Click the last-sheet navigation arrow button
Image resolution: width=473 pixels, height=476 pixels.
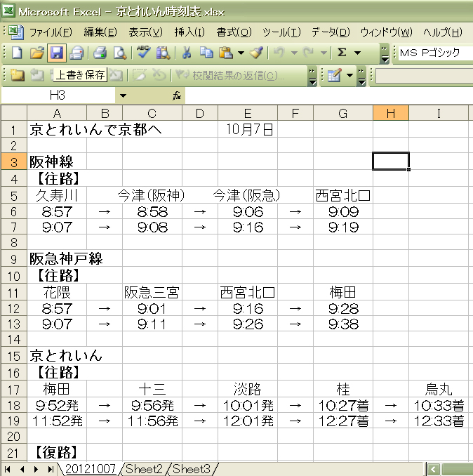pyautogui.click(x=51, y=469)
